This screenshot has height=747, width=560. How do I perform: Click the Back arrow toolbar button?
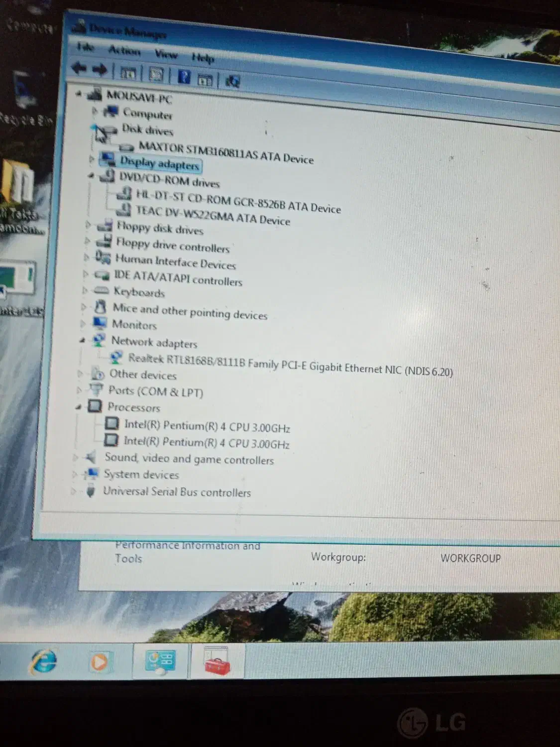coord(79,68)
